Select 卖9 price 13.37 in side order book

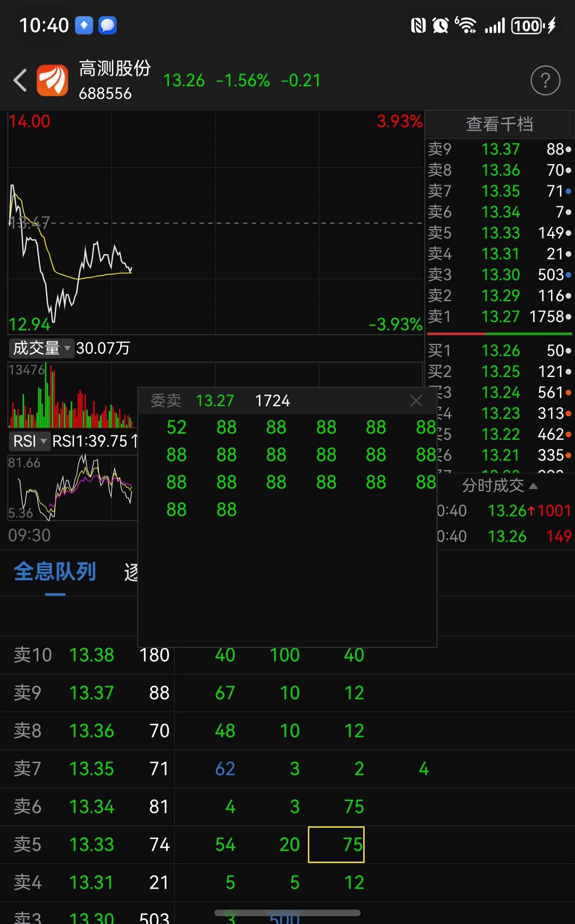[501, 149]
